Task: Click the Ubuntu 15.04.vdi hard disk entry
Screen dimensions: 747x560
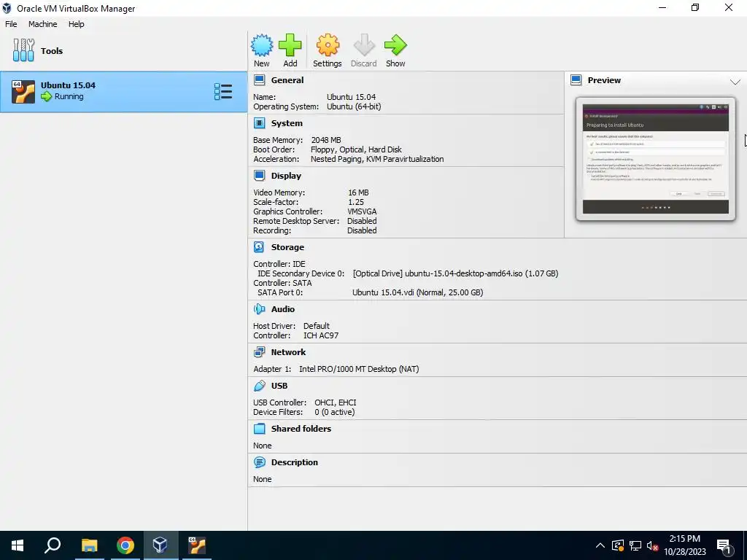Action: point(418,292)
